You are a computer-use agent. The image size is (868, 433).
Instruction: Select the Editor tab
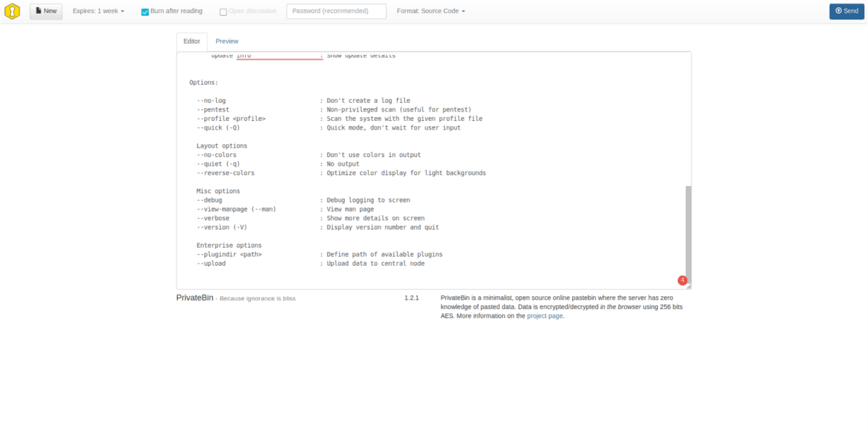click(x=192, y=41)
